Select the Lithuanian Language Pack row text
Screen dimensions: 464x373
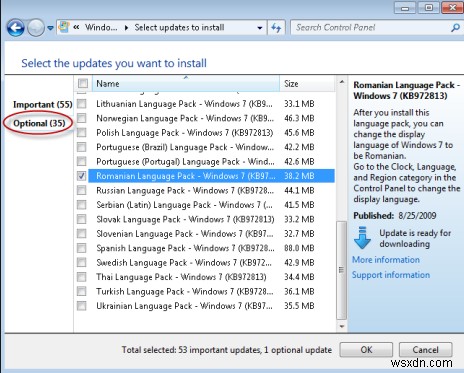(x=185, y=104)
